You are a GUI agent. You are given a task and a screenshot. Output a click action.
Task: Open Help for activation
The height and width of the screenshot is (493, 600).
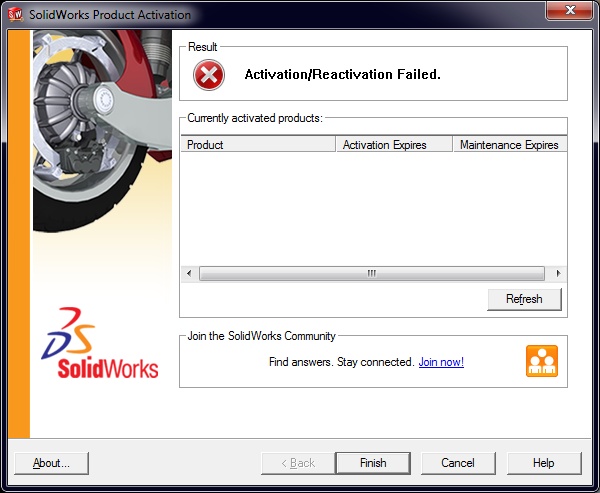(544, 463)
